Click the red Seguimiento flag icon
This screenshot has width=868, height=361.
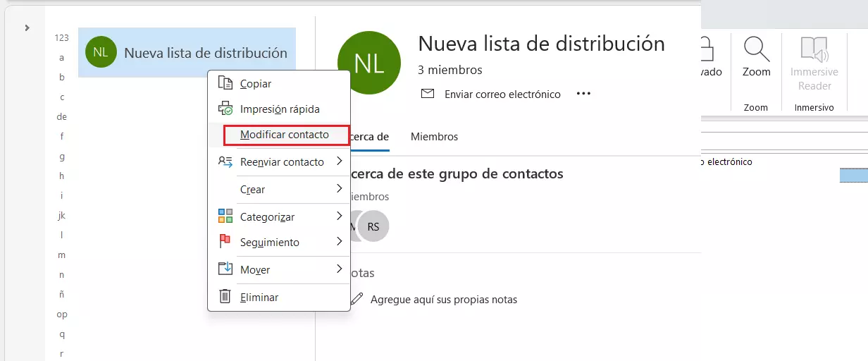pyautogui.click(x=225, y=242)
